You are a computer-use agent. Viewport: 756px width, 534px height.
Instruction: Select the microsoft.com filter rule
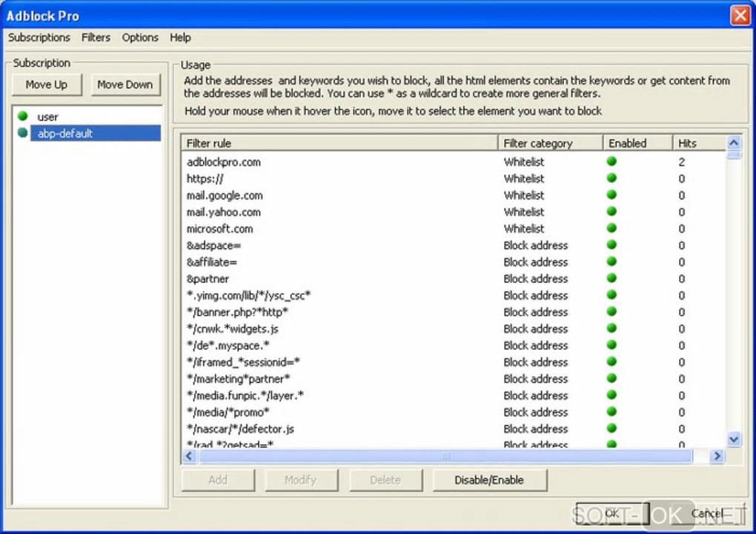tap(220, 228)
